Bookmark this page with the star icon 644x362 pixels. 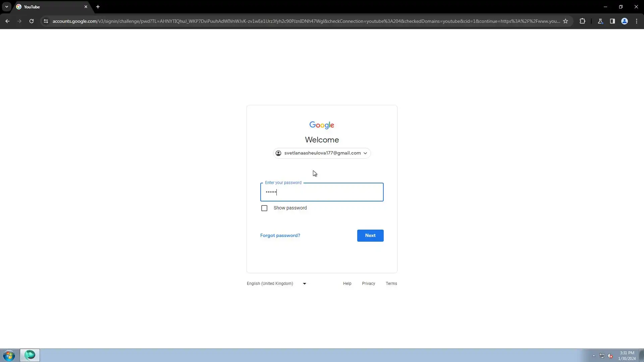click(x=566, y=21)
